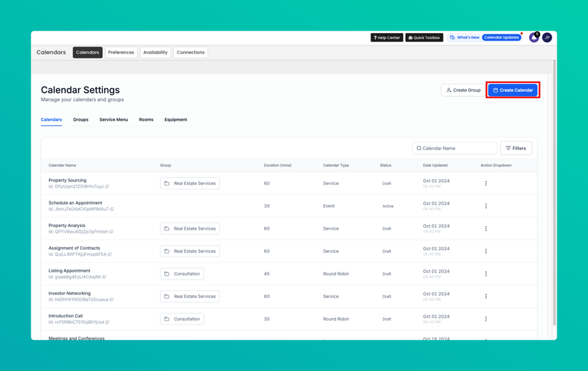Click the Create Calendar button
Screen dimensions: 588x371
pos(513,90)
